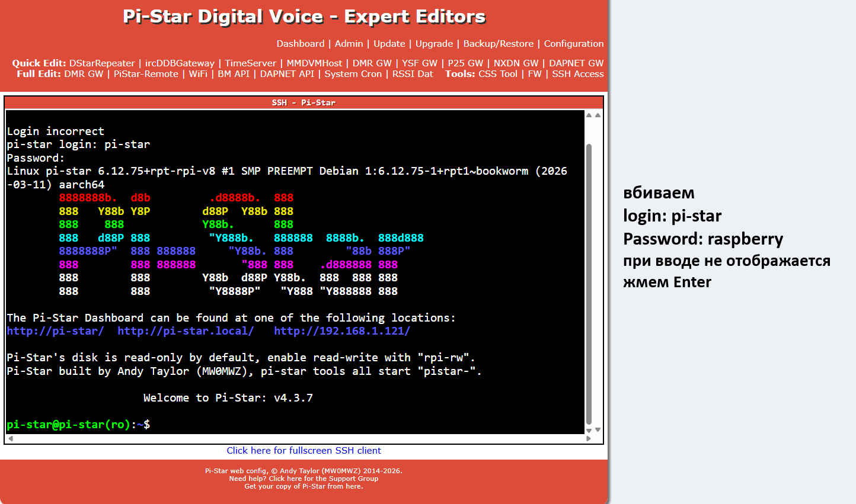Open ircDDBGateway quick editor
The width and height of the screenshot is (856, 504).
click(x=180, y=63)
